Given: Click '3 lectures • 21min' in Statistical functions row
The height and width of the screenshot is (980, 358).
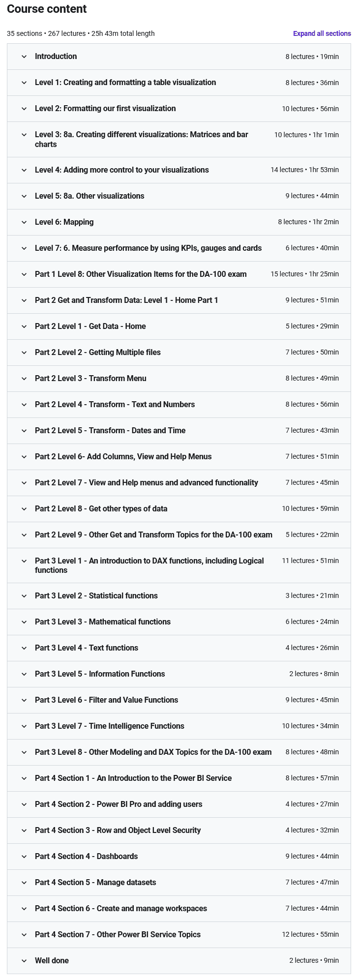Looking at the screenshot, I should [x=312, y=595].
